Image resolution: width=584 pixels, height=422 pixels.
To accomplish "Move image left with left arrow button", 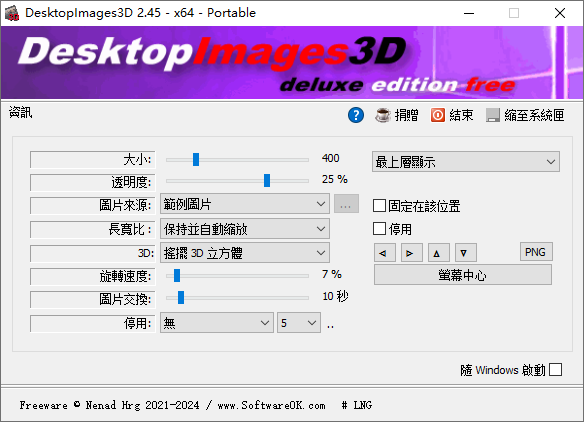I will tap(384, 253).
